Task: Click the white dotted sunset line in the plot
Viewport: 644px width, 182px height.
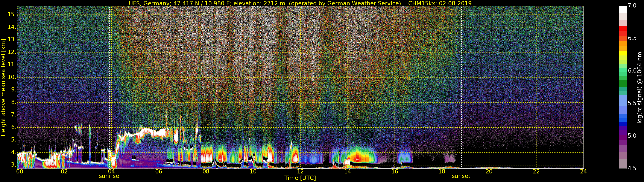Action: pyautogui.click(x=461, y=87)
